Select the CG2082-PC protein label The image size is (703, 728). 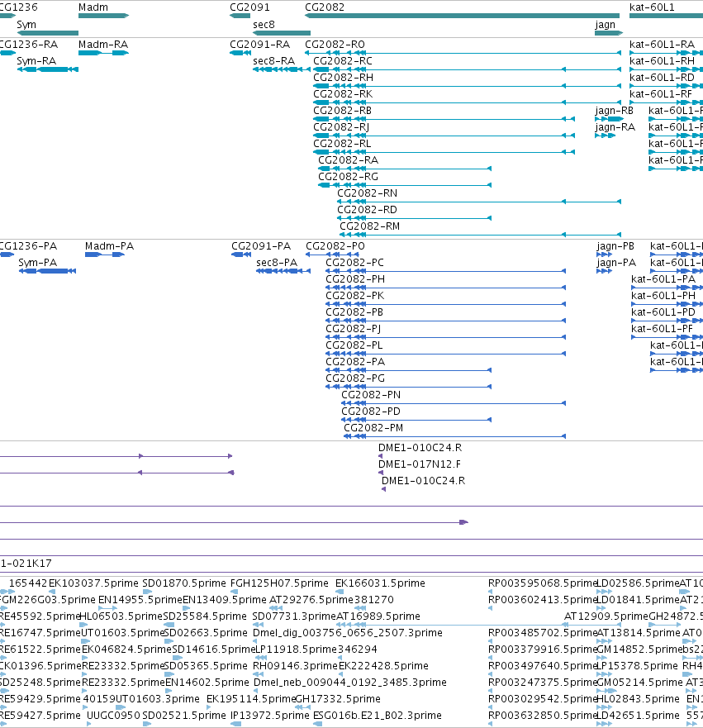(355, 263)
